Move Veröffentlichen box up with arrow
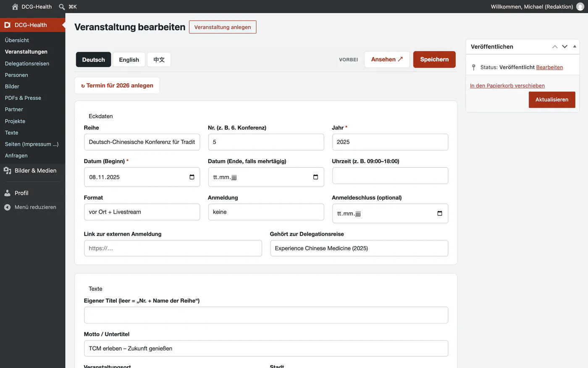588x368 pixels. [555, 47]
